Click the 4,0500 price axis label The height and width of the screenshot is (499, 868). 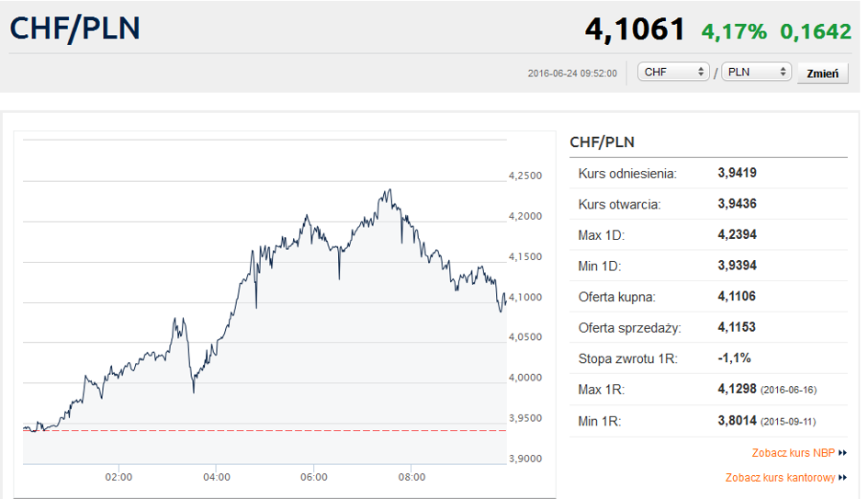point(525,337)
